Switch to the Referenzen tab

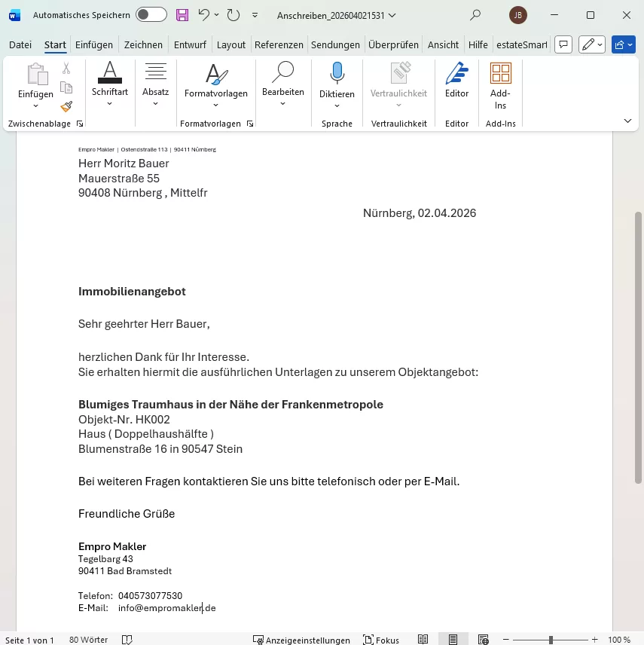[x=279, y=44]
